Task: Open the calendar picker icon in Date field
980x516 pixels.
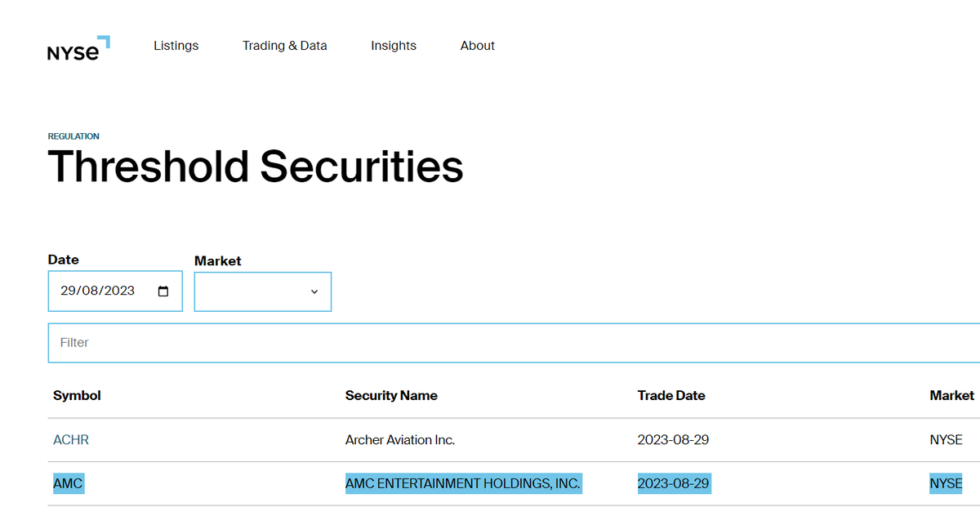Action: (163, 291)
